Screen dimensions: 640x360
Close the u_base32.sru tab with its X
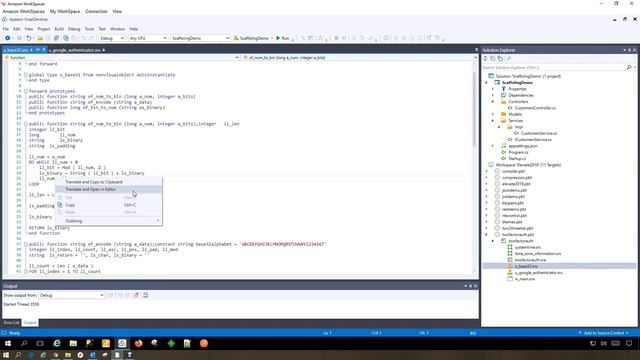coord(44,50)
